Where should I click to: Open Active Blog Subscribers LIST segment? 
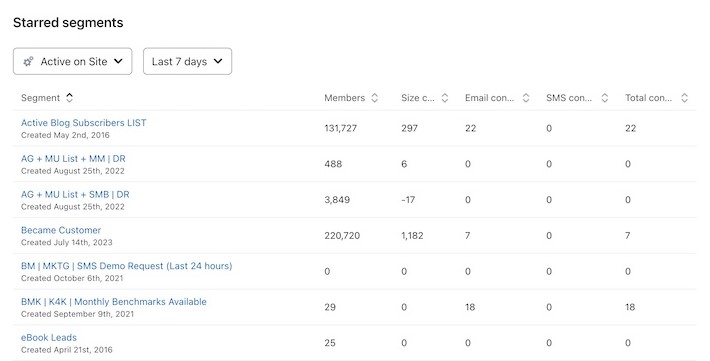pyautogui.click(x=83, y=123)
